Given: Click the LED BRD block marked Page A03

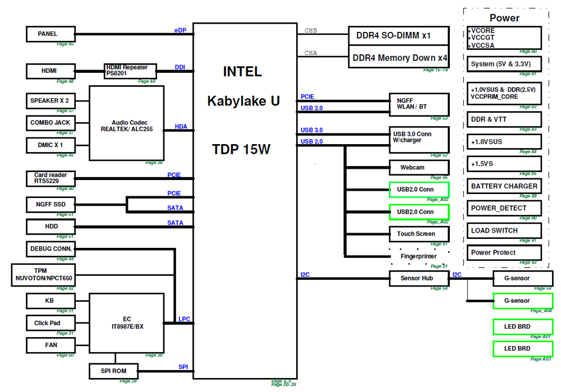Looking at the screenshot, I should tap(523, 349).
